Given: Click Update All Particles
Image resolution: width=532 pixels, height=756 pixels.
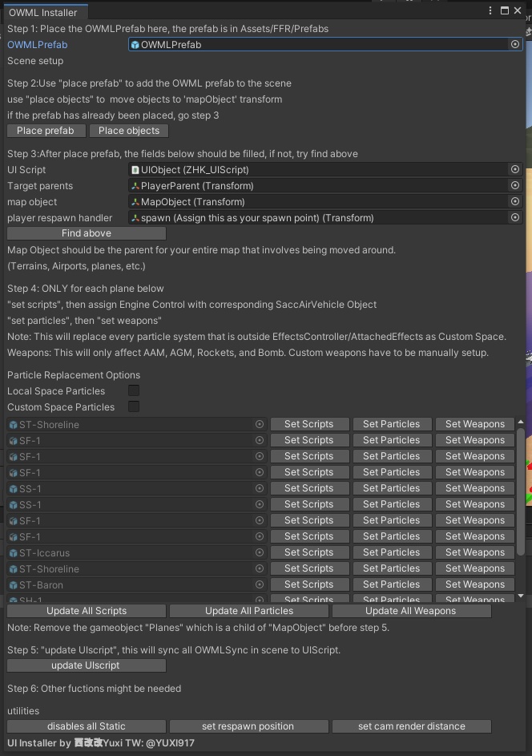Looking at the screenshot, I should [x=249, y=611].
